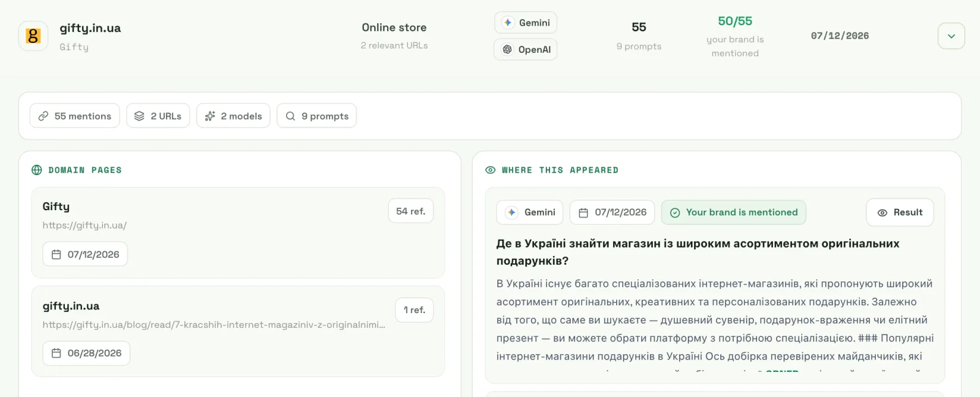Click the Domain Pages section heading
Viewport: 980px width, 397px height.
click(x=85, y=170)
